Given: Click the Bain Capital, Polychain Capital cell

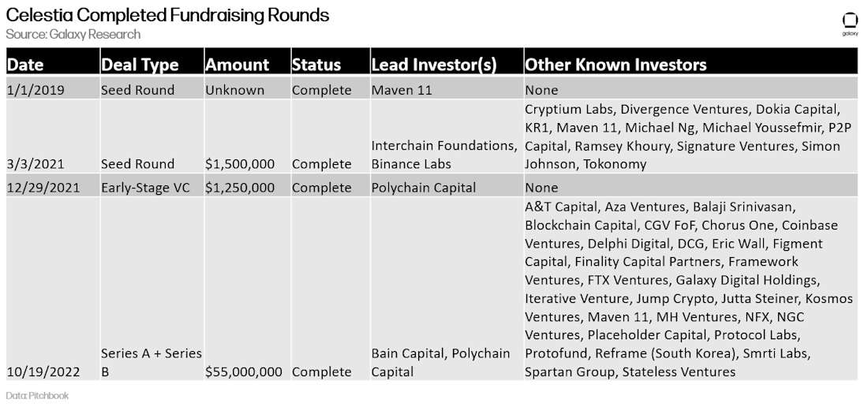Looking at the screenshot, I should (x=440, y=362).
